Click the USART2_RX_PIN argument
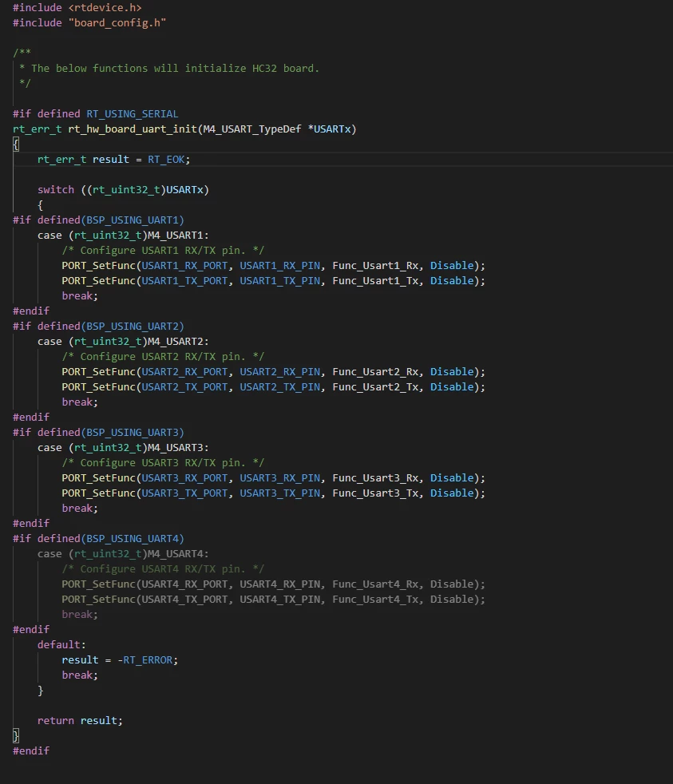 point(280,372)
